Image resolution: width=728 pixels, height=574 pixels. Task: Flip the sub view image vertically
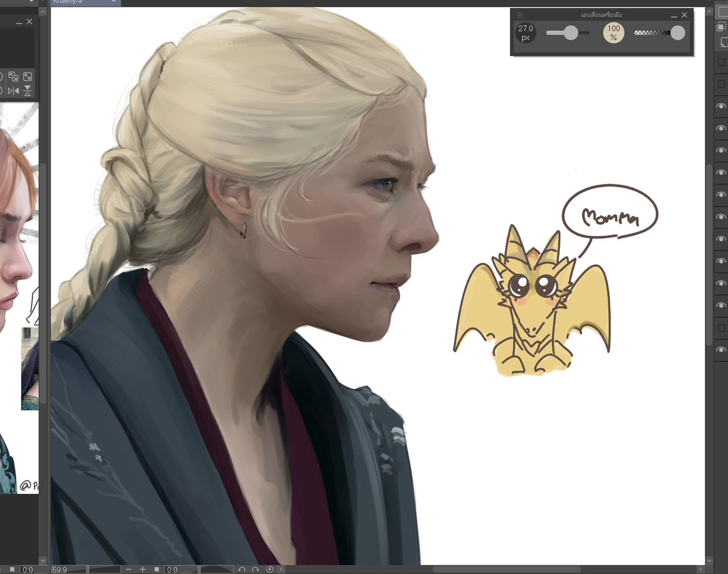(x=28, y=91)
